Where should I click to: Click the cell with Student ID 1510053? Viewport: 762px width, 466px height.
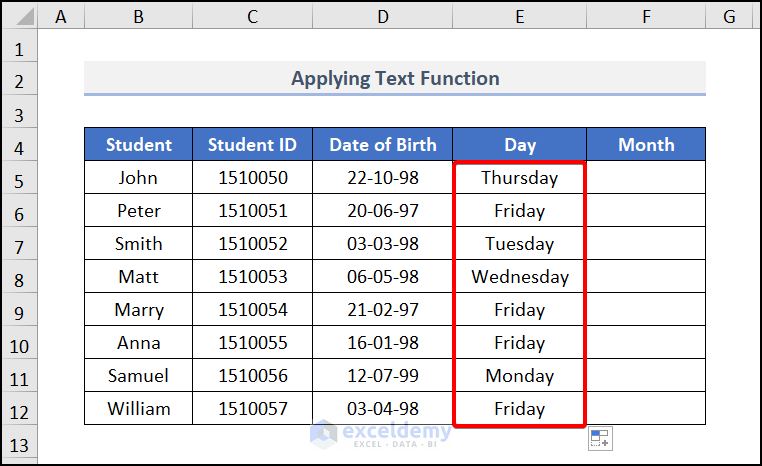point(252,277)
